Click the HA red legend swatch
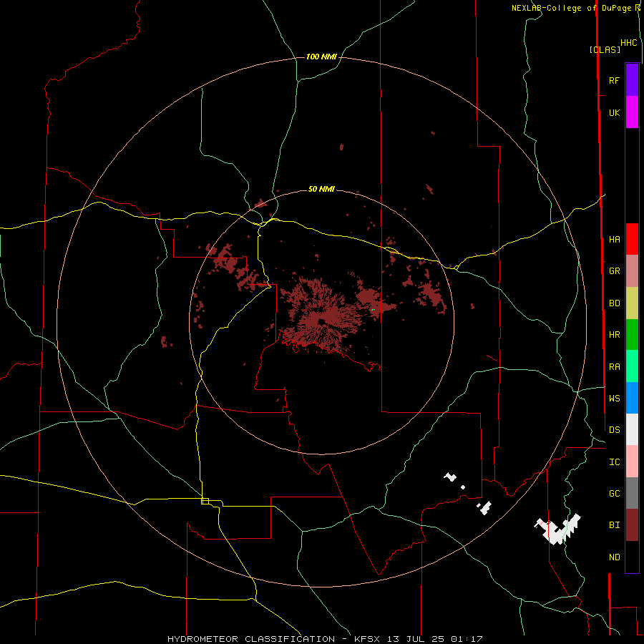644x644 pixels. 632,239
